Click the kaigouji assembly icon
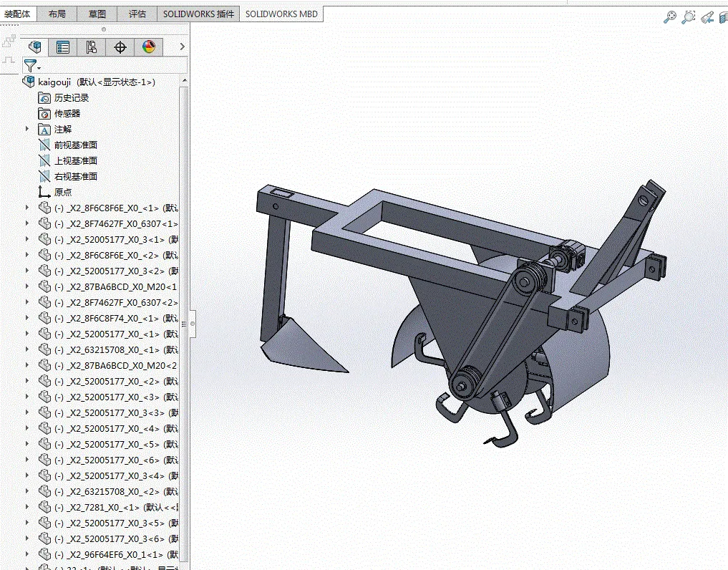Viewport: 728px width, 570px height. [29, 82]
